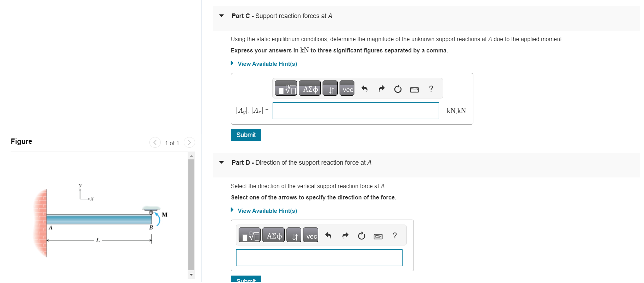Click the next figure arrow
This screenshot has height=283, width=644.
point(190,142)
